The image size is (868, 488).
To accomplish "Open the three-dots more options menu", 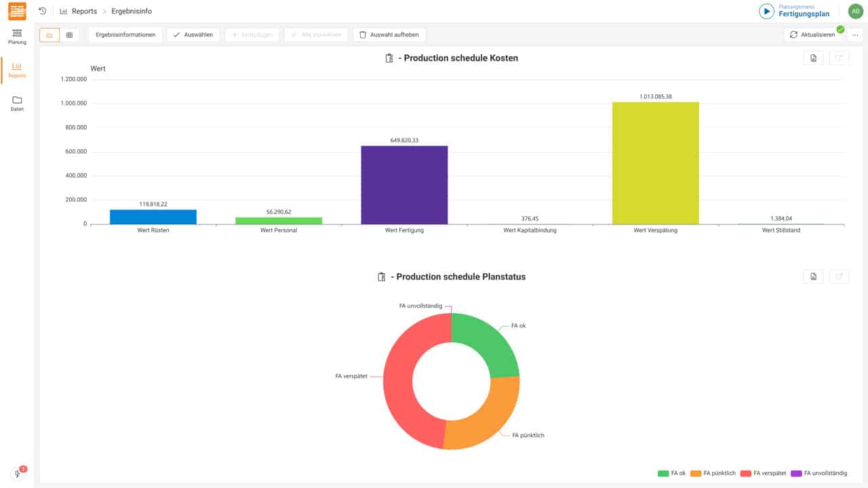I will pos(855,35).
